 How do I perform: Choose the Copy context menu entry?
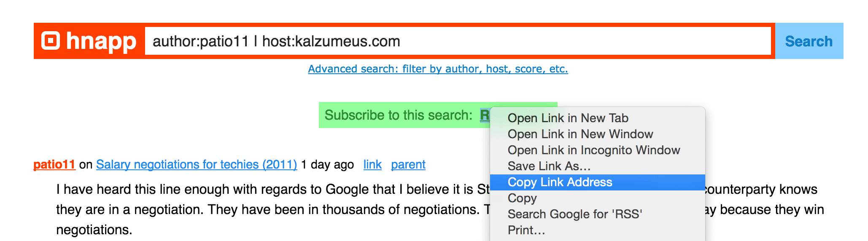tap(522, 198)
